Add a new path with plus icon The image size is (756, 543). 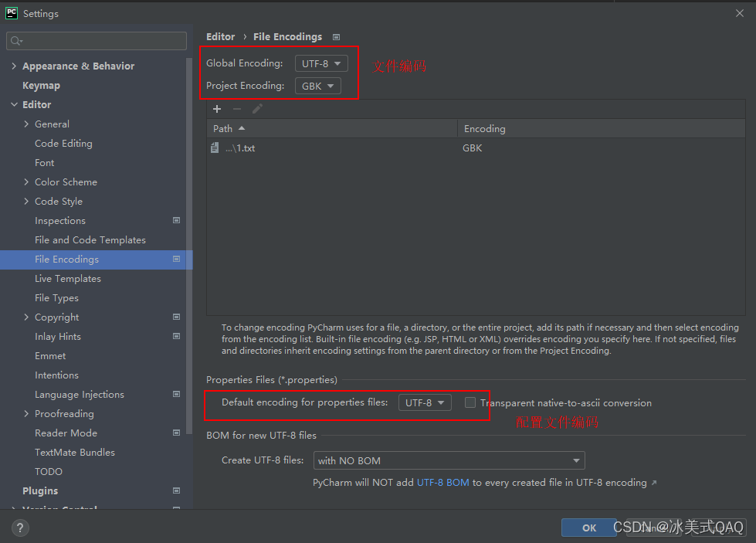(217, 109)
